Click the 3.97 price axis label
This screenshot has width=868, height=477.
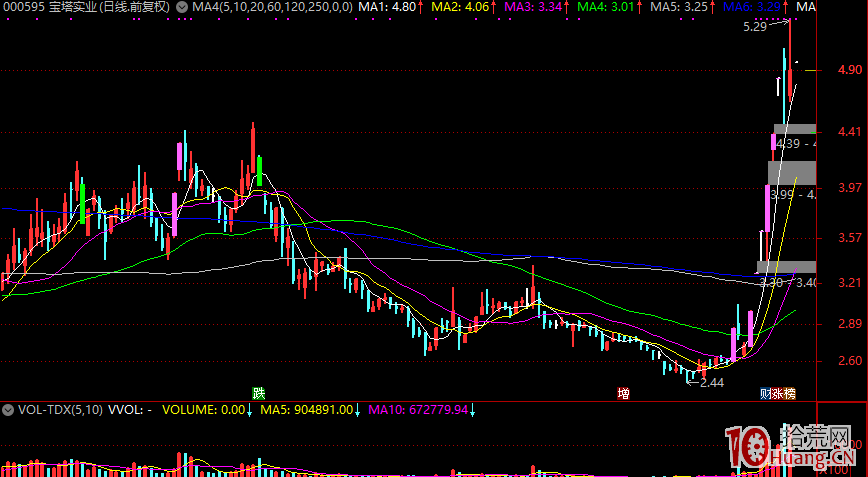850,188
